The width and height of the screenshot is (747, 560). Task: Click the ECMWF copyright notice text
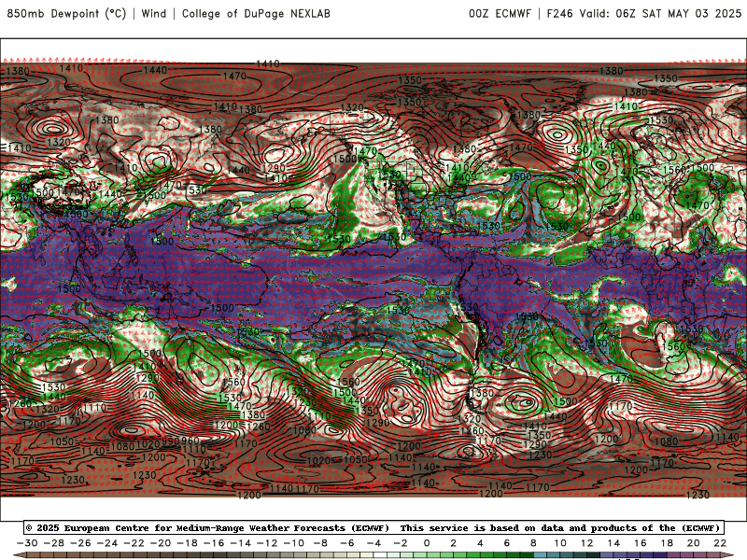pyautogui.click(x=374, y=527)
